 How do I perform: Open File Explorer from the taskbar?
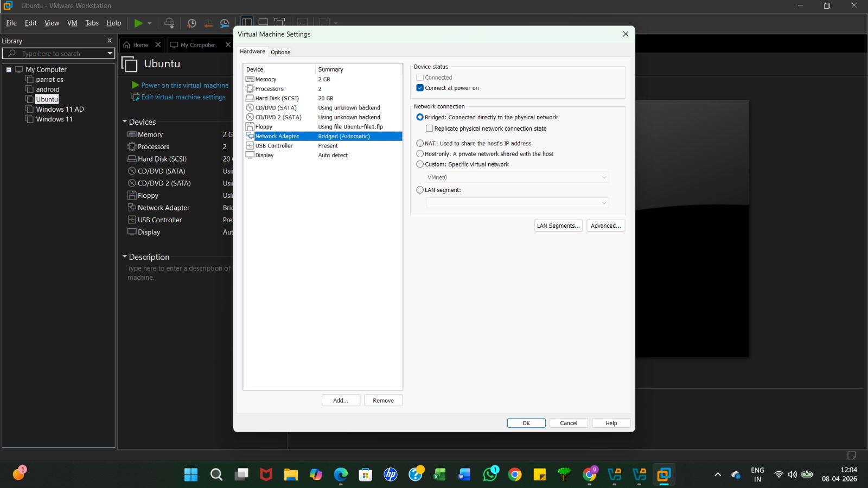pos(291,475)
